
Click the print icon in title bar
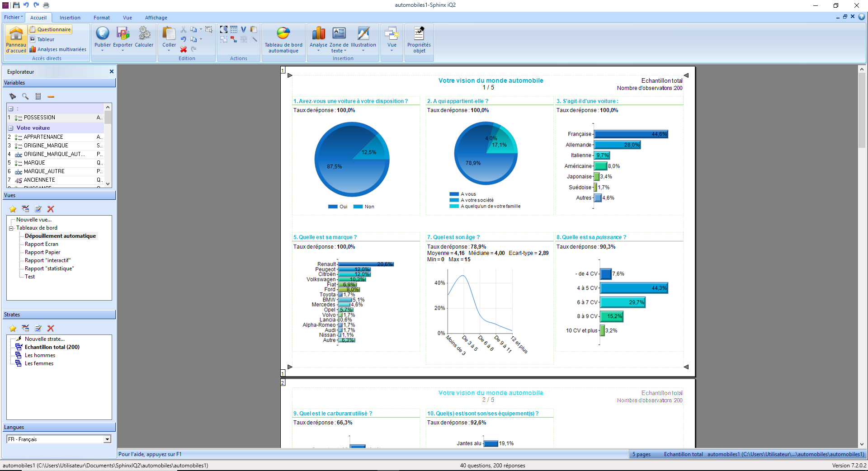click(x=46, y=5)
